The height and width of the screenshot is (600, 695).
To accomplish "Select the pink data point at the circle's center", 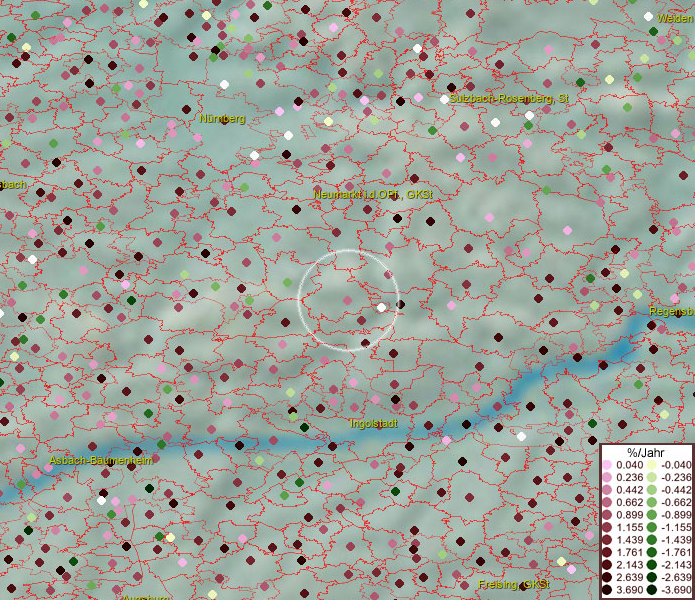I will (x=348, y=300).
